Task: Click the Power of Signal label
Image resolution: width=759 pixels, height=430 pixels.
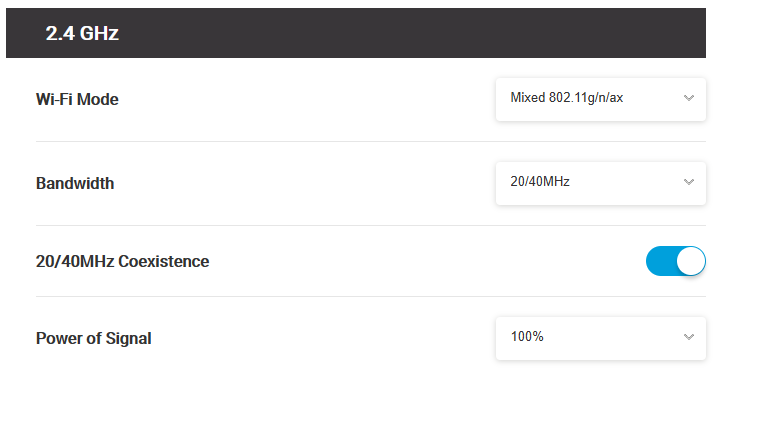Action: click(x=93, y=338)
